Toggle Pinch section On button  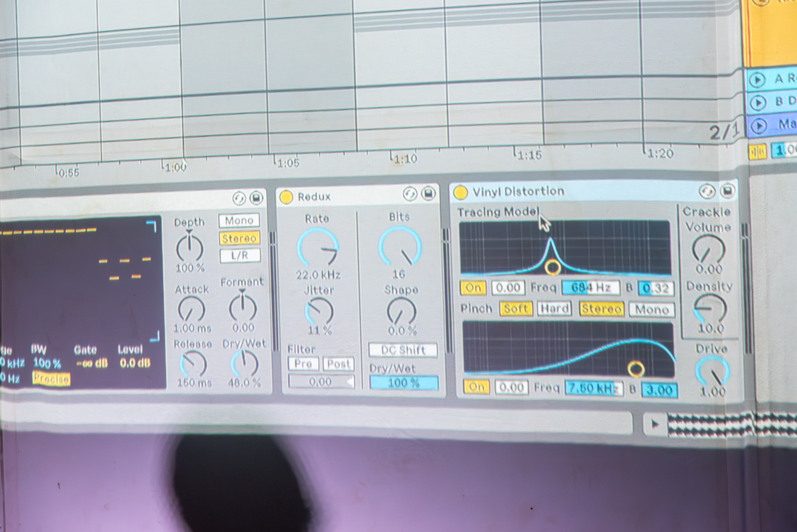(x=476, y=387)
